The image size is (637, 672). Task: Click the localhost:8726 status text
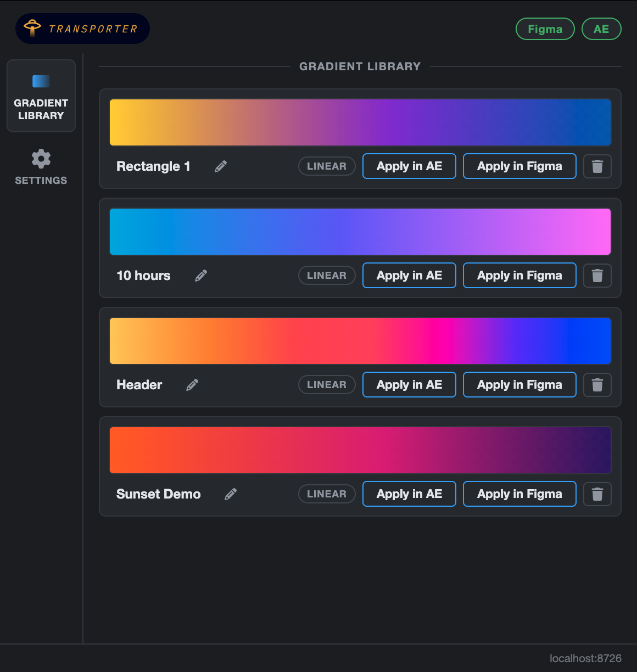(x=585, y=658)
